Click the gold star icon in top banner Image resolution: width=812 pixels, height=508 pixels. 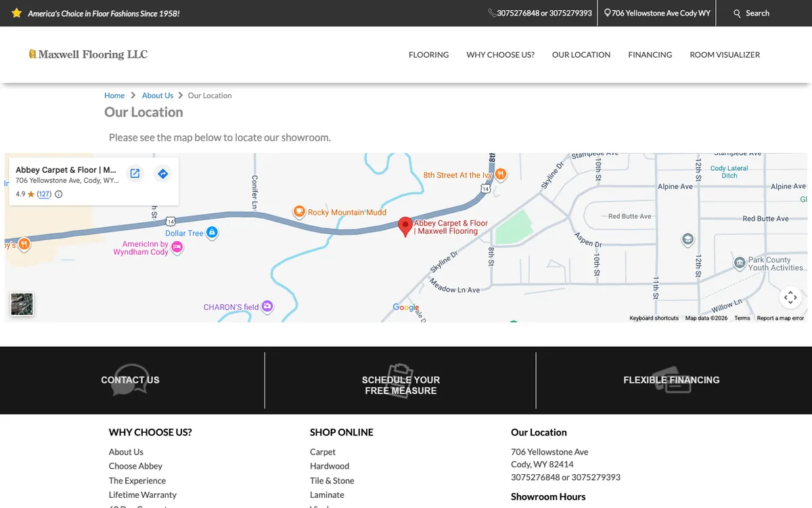pyautogui.click(x=17, y=13)
